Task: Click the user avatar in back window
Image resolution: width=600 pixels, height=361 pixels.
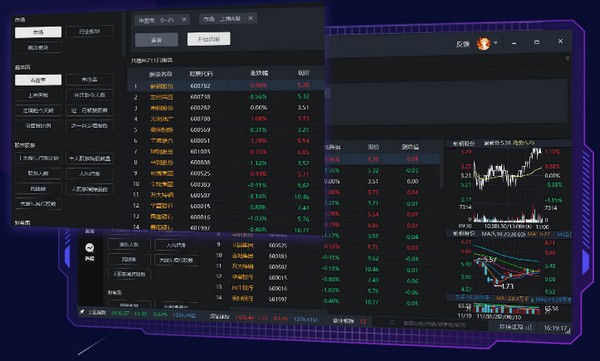Action: 484,43
